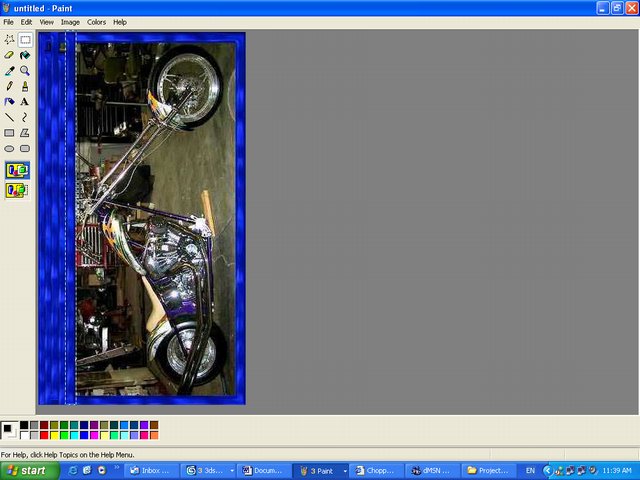Image resolution: width=640 pixels, height=480 pixels.
Task: Pick the Fill With Color bucket tool
Action: click(25, 56)
